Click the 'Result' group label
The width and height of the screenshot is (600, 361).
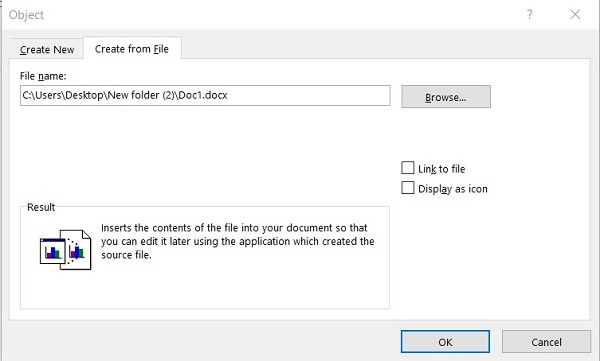coord(41,207)
